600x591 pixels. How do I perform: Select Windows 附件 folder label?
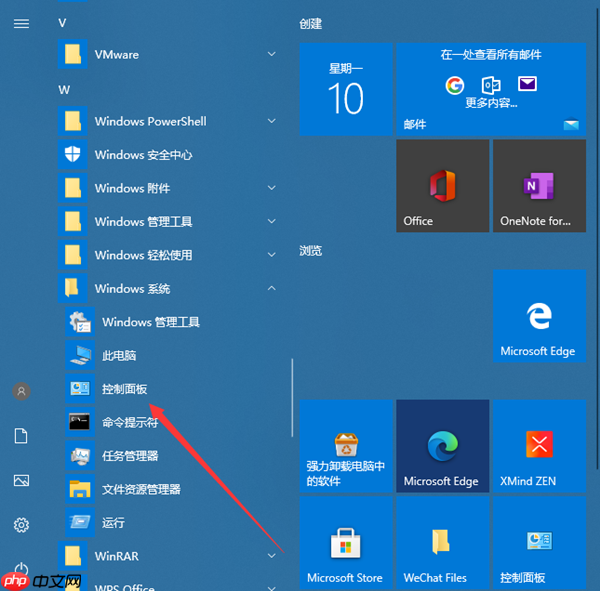(132, 188)
